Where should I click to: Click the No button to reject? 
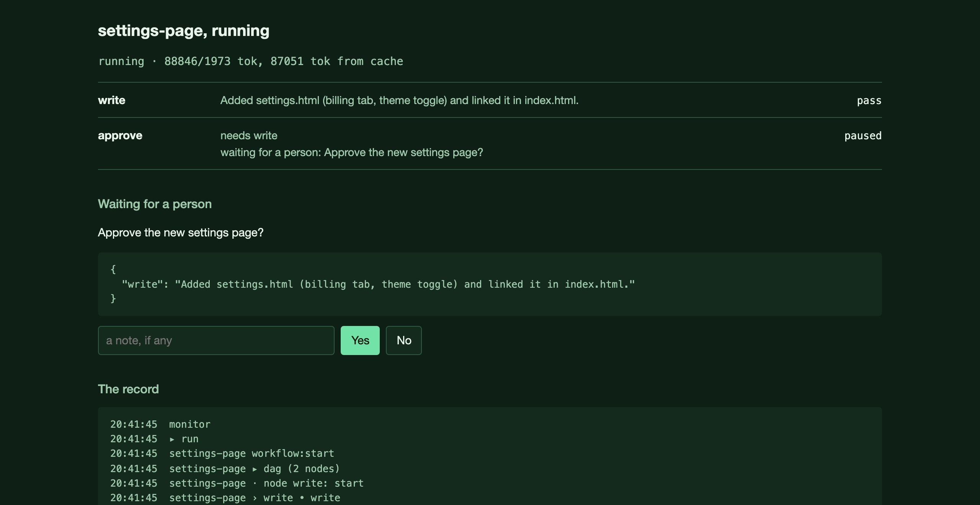pos(404,340)
